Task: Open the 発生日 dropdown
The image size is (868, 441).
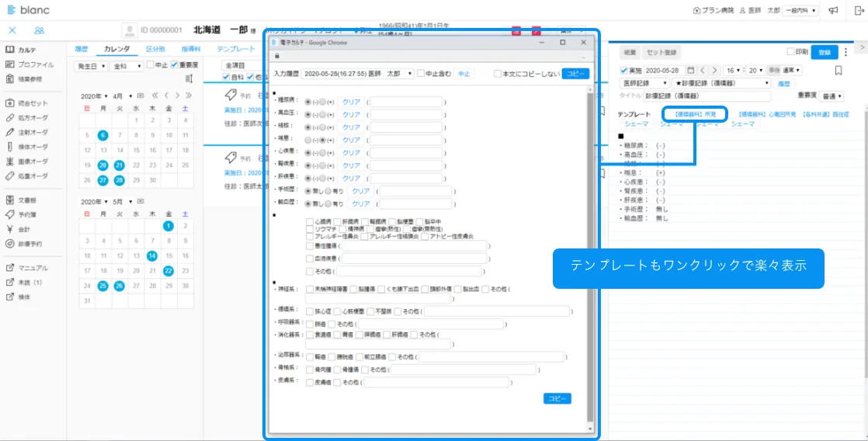Action: [90, 65]
